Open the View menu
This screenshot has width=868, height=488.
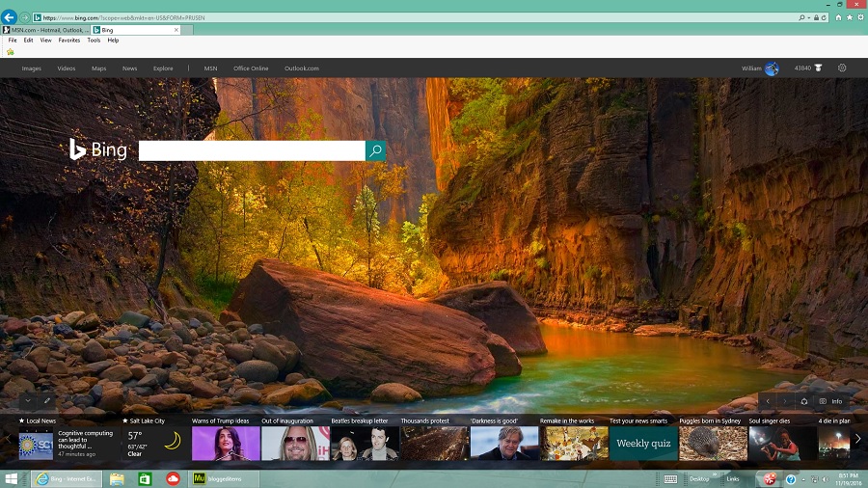pyautogui.click(x=46, y=40)
